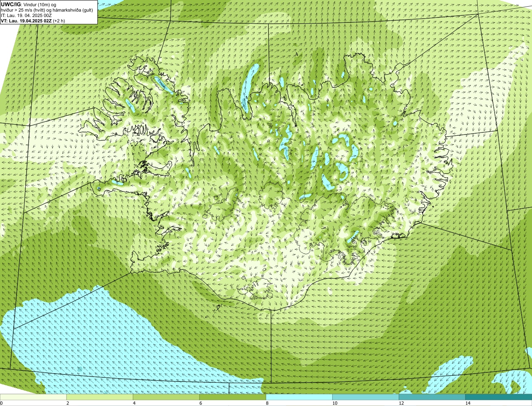Select the darkest teal swatch above 14 m/s
The height and width of the screenshot is (406, 532).
[x=499, y=397]
